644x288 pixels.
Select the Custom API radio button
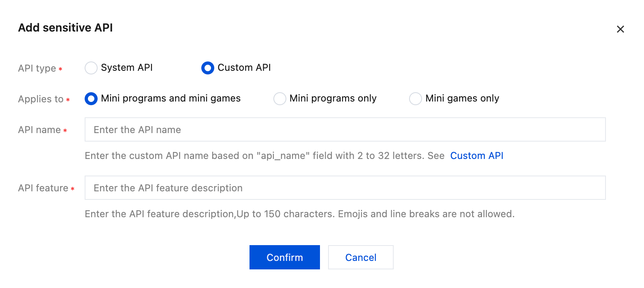coord(208,68)
